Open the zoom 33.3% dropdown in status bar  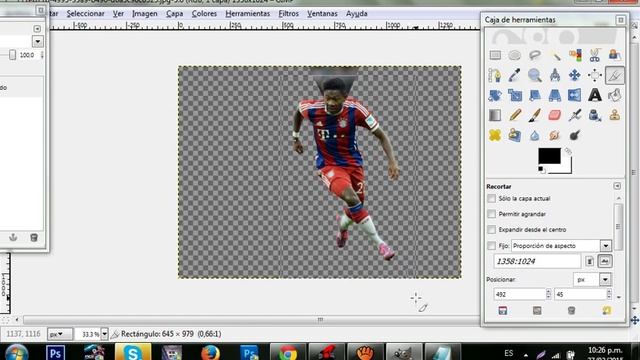[104, 334]
